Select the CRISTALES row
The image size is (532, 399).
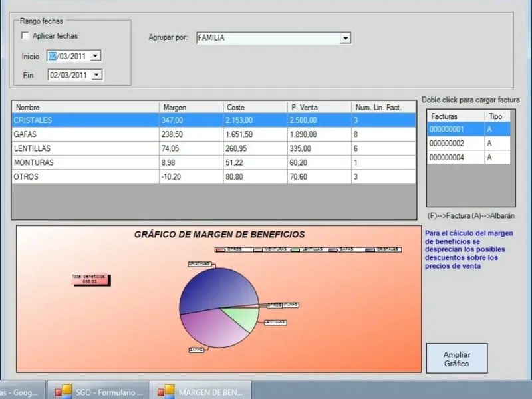(x=213, y=120)
